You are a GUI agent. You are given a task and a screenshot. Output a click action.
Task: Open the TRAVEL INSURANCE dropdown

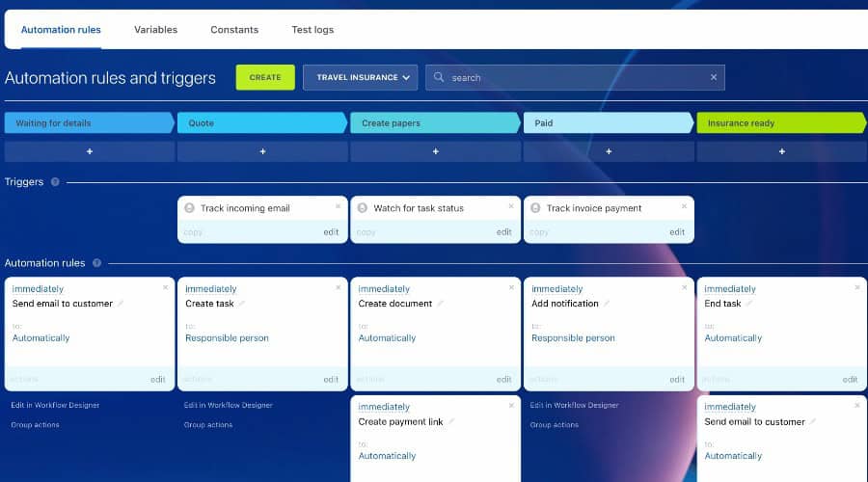tap(361, 77)
